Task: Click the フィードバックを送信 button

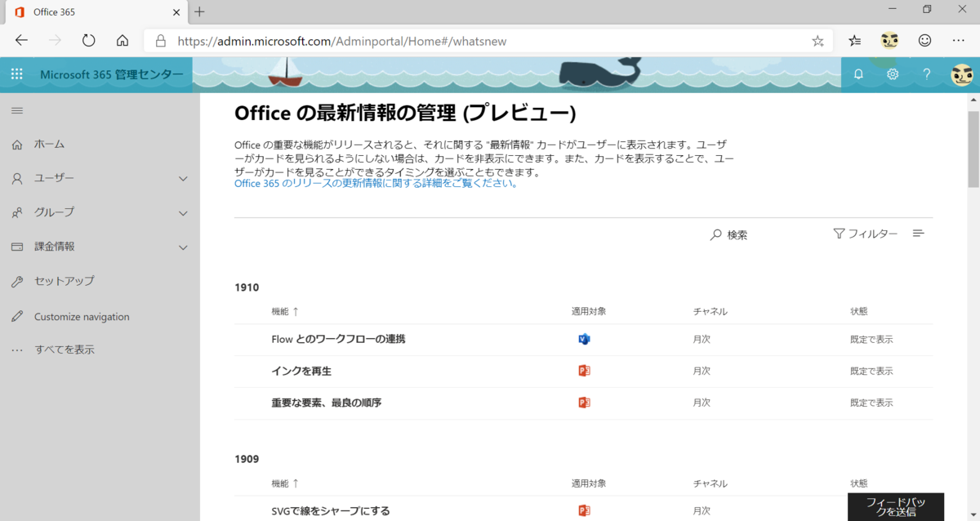Action: click(896, 506)
